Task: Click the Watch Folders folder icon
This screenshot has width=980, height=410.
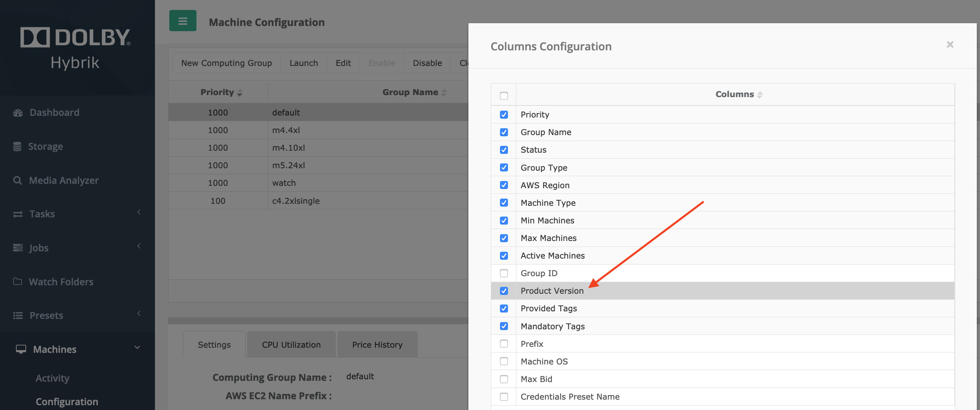Action: coord(17,281)
